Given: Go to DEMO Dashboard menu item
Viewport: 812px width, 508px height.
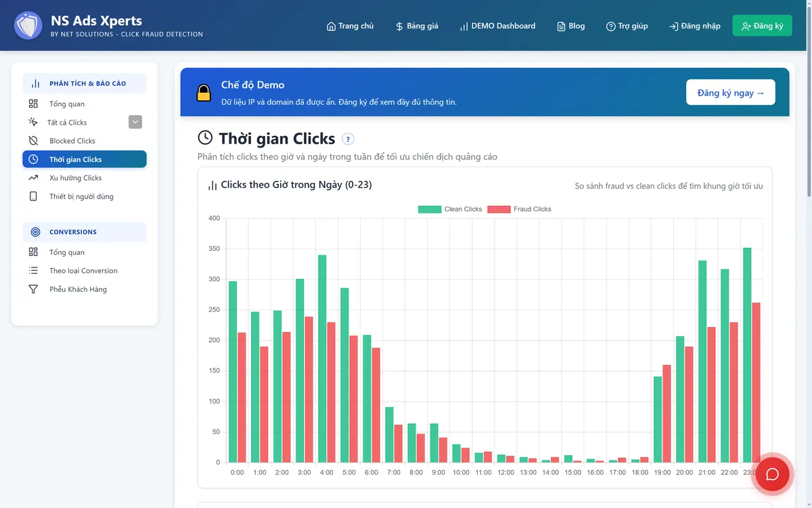Looking at the screenshot, I should (497, 26).
